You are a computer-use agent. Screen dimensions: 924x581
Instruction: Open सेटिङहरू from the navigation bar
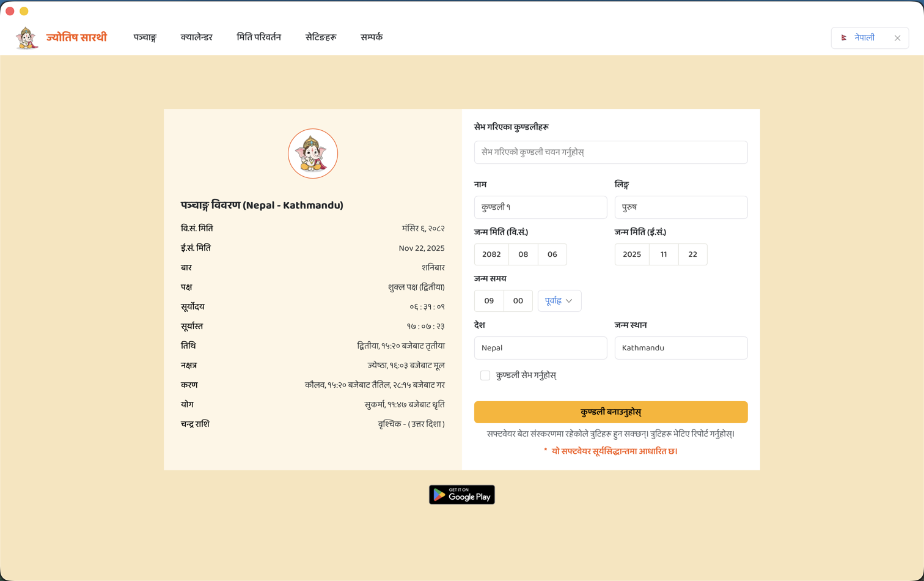coord(321,37)
